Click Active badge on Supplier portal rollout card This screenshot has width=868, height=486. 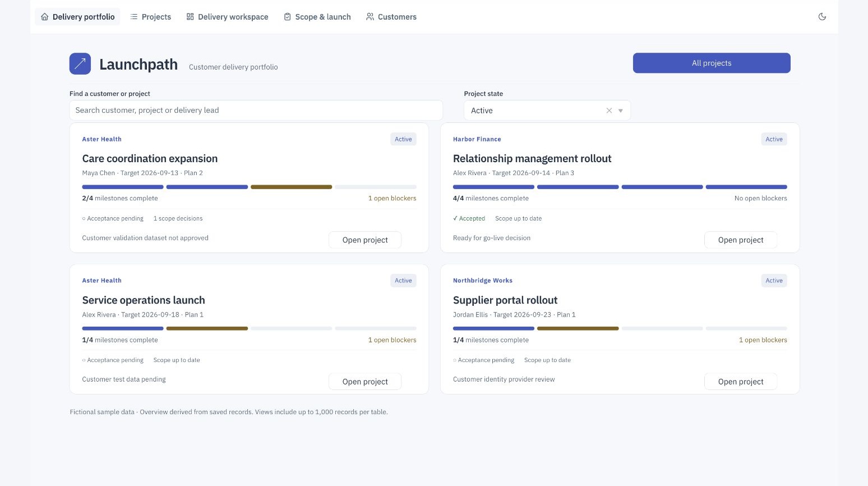click(x=774, y=281)
